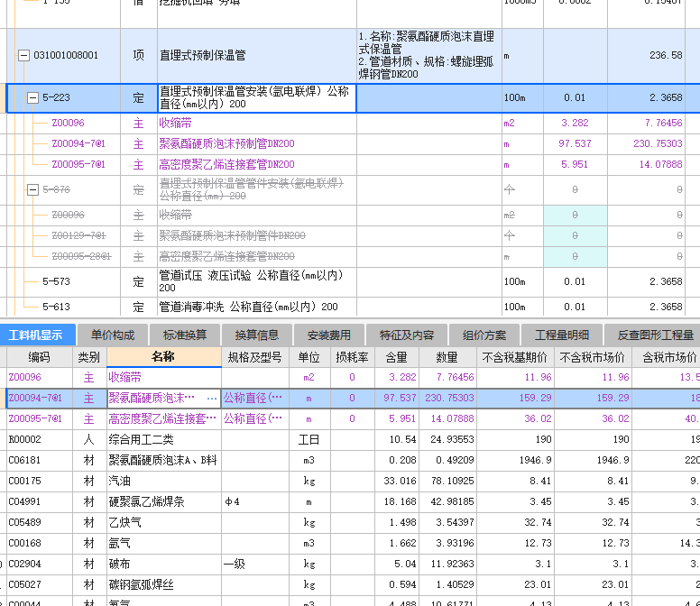Select the C00175 汽油 row

[x=353, y=481]
